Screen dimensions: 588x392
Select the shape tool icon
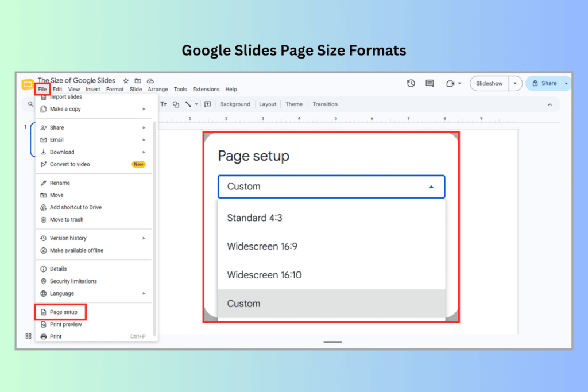(176, 104)
